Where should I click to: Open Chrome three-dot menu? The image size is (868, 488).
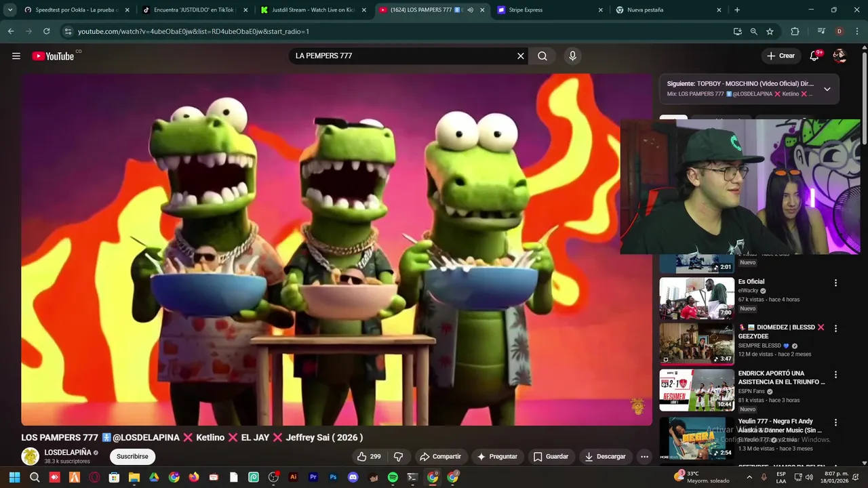(x=857, y=31)
